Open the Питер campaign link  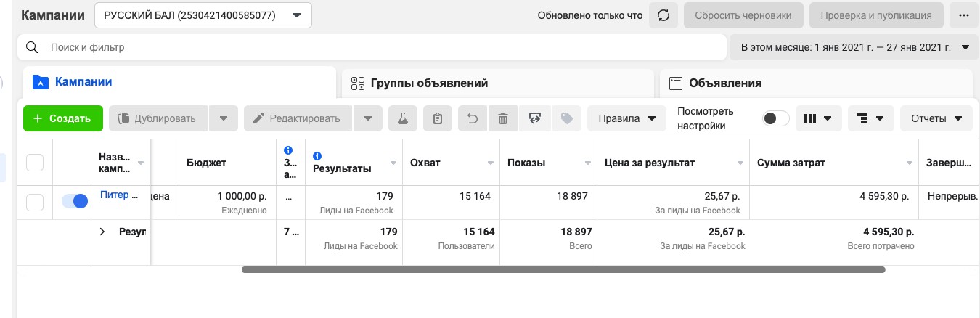(x=115, y=195)
